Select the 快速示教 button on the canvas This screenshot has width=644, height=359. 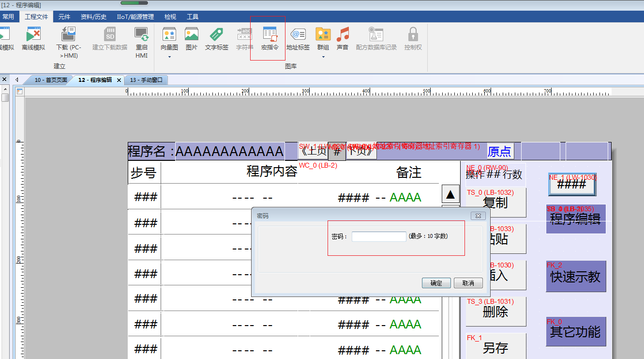tap(575, 277)
